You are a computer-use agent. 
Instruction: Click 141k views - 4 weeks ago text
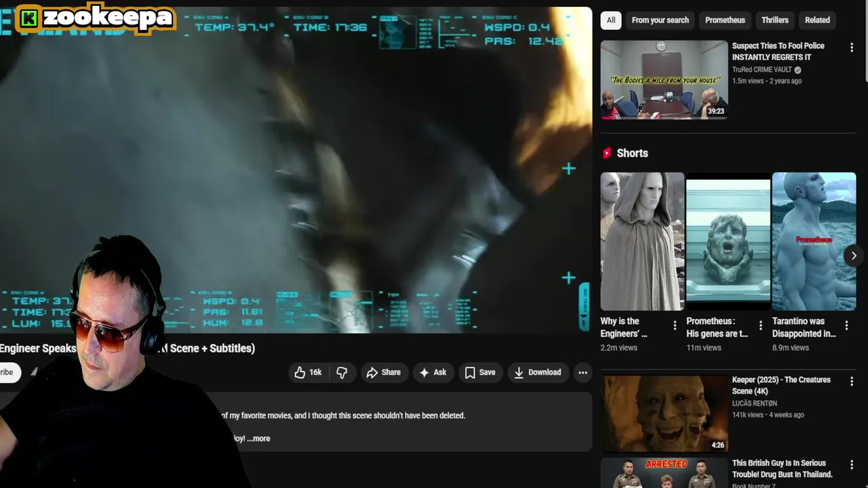click(x=768, y=415)
